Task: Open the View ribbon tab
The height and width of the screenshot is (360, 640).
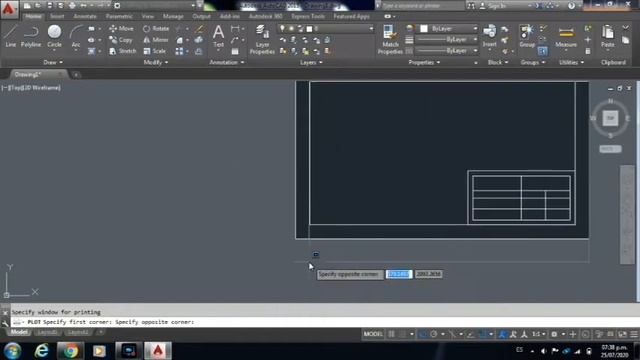Action: tap(148, 16)
